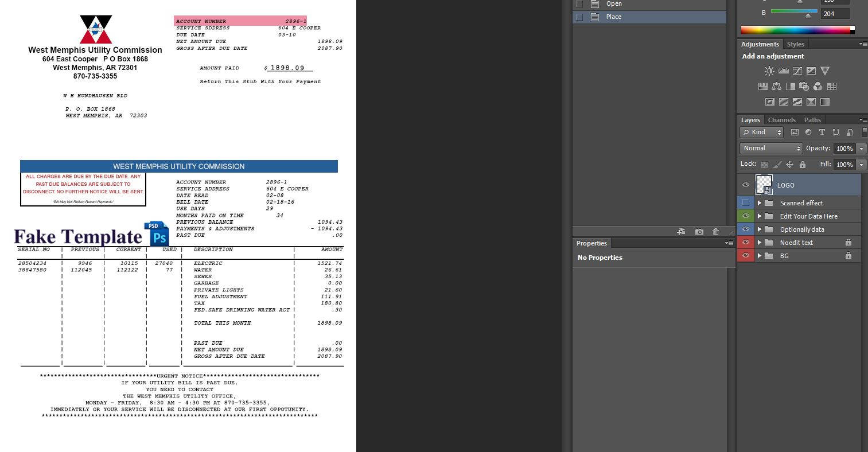Delete layer with the trash icon
This screenshot has height=452, width=868.
(x=715, y=232)
